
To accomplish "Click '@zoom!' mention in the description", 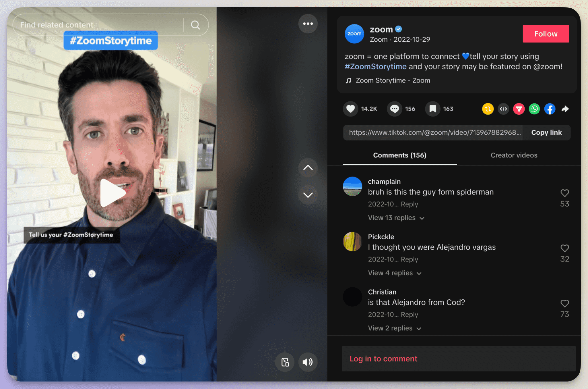I will [548, 67].
